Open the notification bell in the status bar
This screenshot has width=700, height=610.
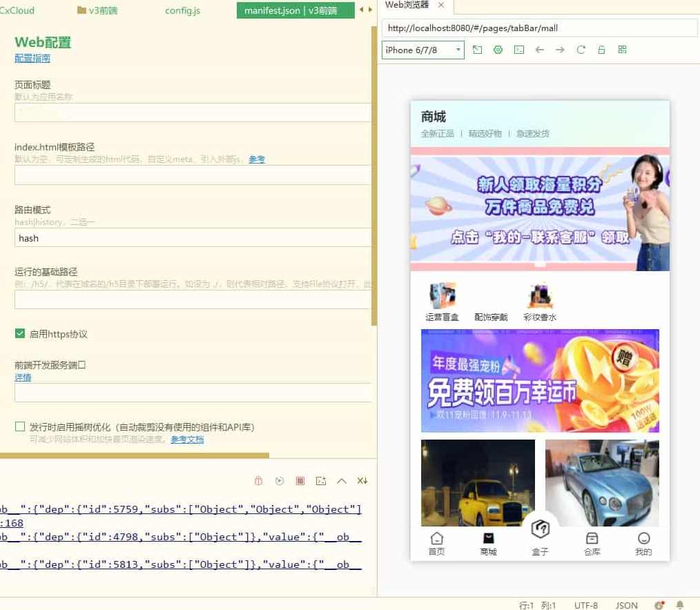pyautogui.click(x=679, y=604)
